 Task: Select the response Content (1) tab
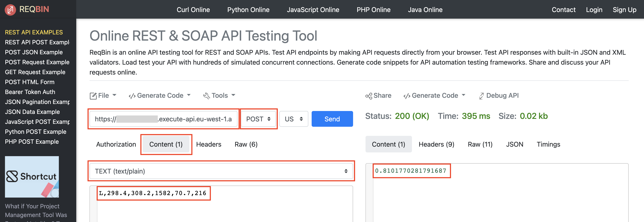(x=389, y=144)
